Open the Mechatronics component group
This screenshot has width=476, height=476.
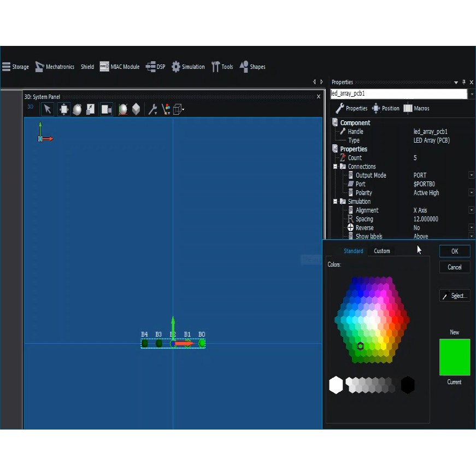point(54,67)
